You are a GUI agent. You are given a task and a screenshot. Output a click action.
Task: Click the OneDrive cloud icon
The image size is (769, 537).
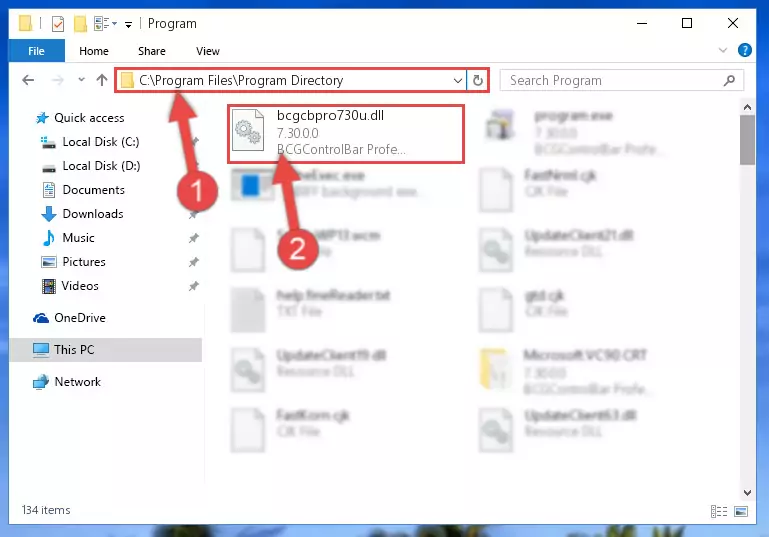tap(41, 318)
